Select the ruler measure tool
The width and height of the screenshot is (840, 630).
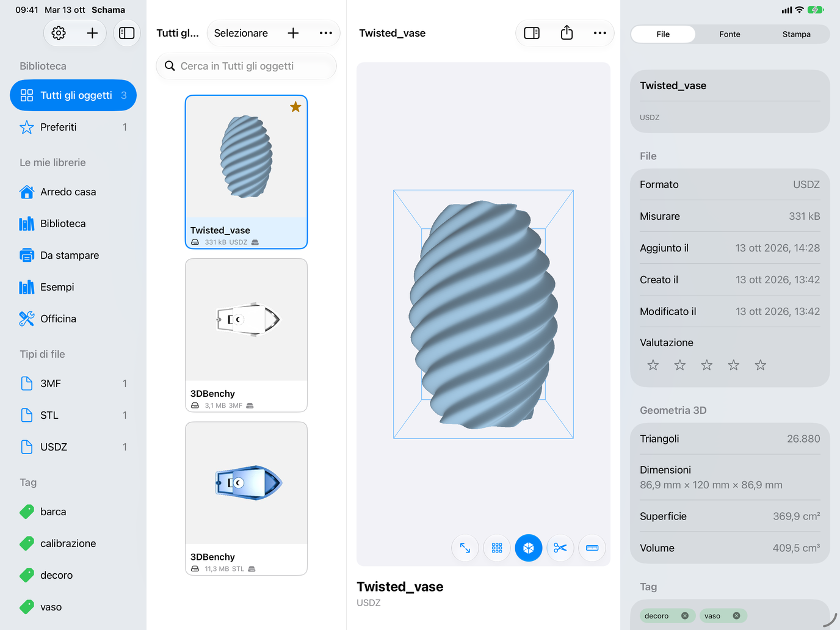592,548
